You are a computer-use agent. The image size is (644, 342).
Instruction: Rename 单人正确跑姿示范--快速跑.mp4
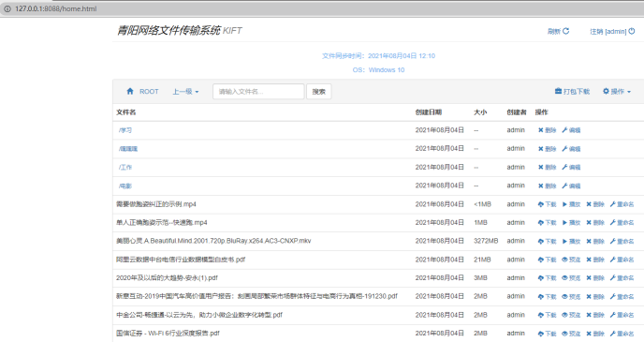pos(622,223)
